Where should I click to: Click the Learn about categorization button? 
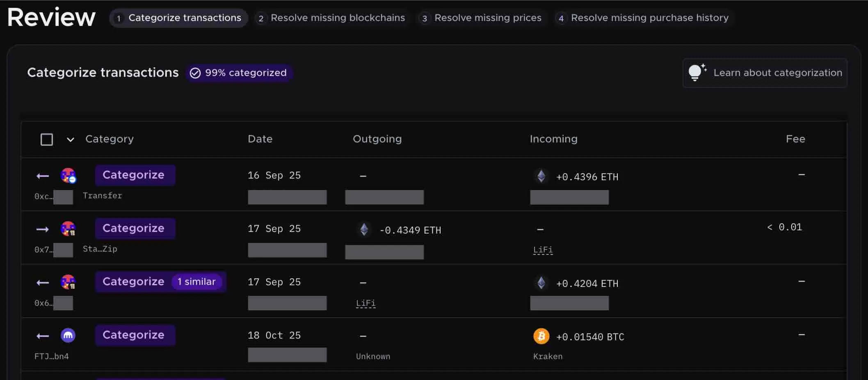pyautogui.click(x=765, y=73)
